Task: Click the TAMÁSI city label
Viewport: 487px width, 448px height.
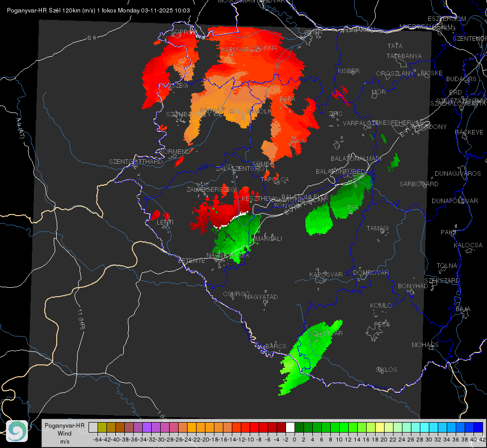Action: (x=378, y=228)
